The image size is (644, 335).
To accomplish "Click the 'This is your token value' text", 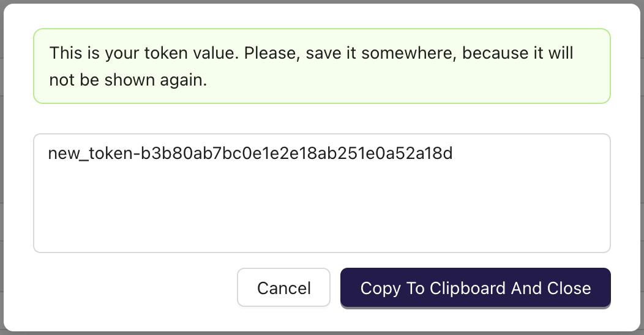I will [x=144, y=53].
